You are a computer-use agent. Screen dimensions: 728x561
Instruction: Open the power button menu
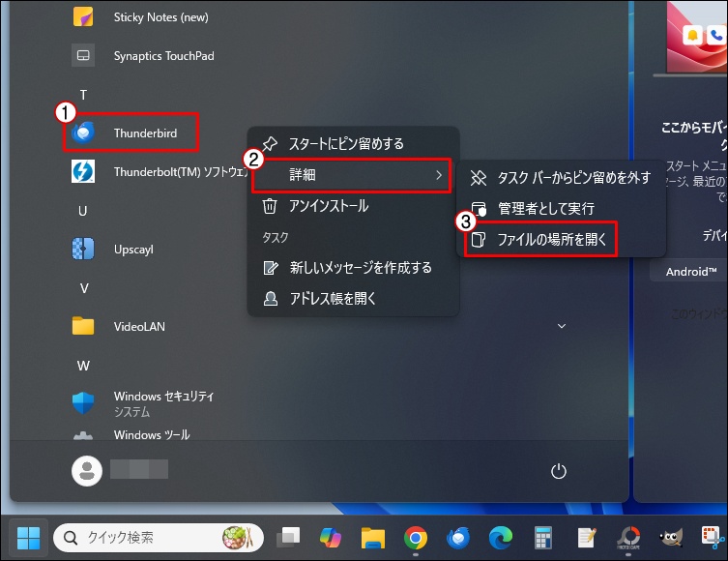[559, 471]
